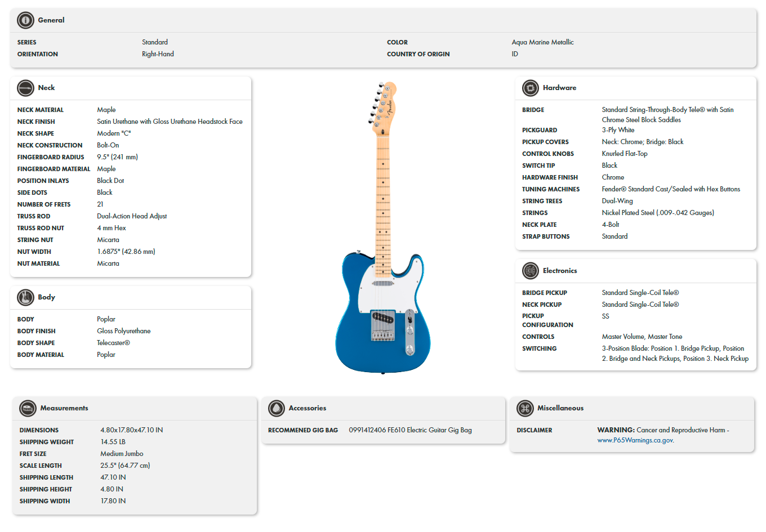Select the Electronics section pickup icon
The height and width of the screenshot is (532, 766).
point(529,271)
